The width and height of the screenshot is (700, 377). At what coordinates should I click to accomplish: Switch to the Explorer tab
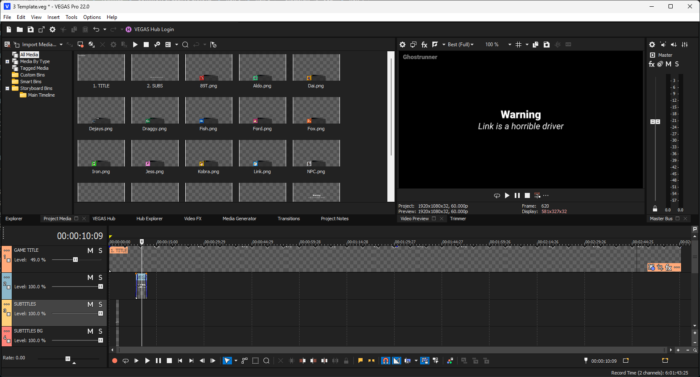coord(13,218)
